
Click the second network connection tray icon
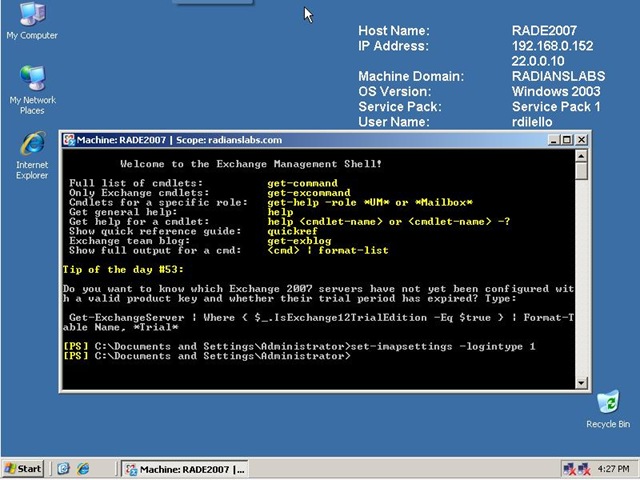coord(587,468)
